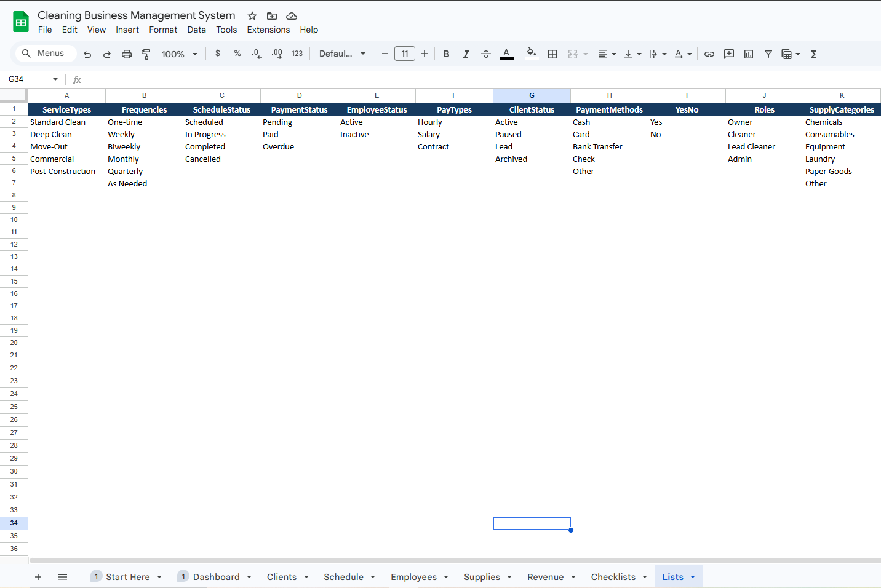The width and height of the screenshot is (881, 588).
Task: Insert a comment using the toolbar icon
Action: click(x=729, y=54)
